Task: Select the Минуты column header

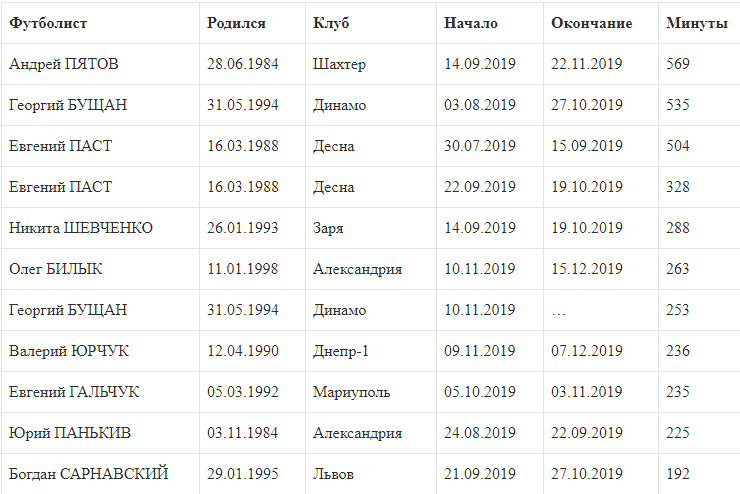Action: (x=696, y=23)
